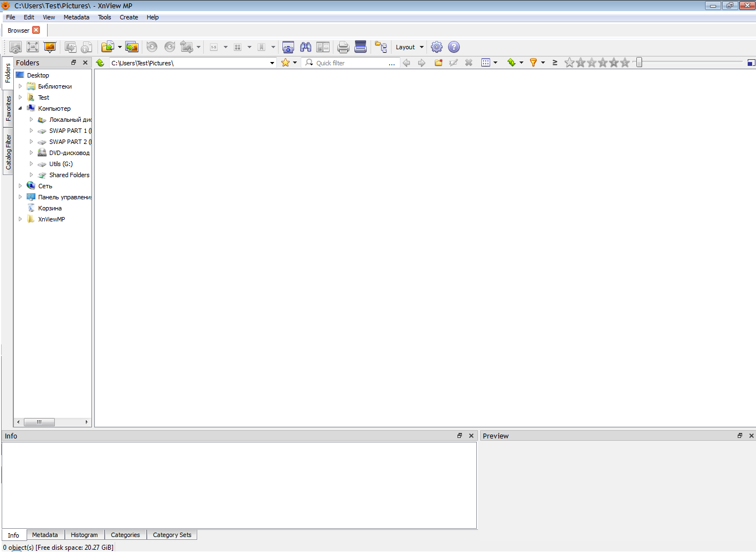The width and height of the screenshot is (756, 552).
Task: Navigate back with the left arrow
Action: (x=407, y=63)
